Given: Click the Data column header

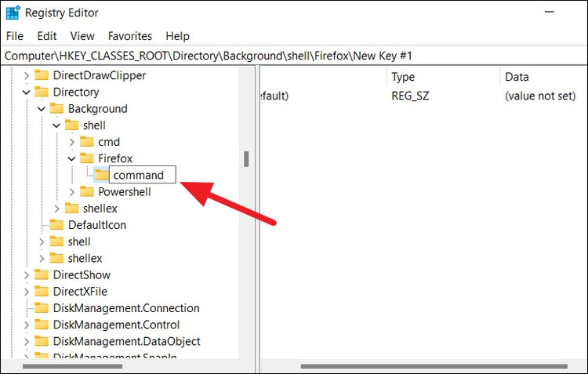Looking at the screenshot, I should pos(517,77).
